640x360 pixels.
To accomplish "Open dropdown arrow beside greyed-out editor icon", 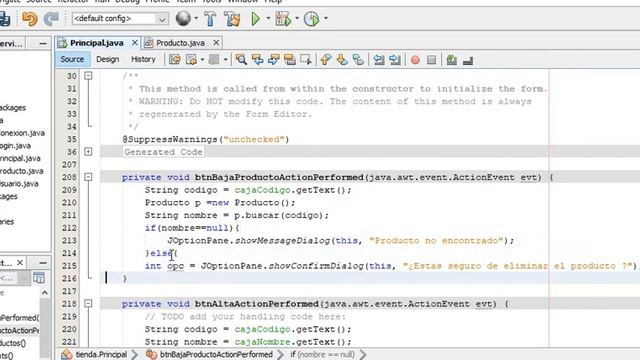I will click(225, 60).
